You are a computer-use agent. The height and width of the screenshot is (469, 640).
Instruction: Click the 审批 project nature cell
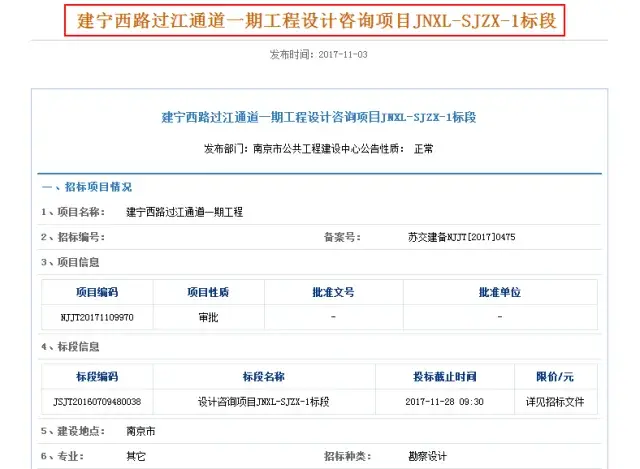point(208,317)
